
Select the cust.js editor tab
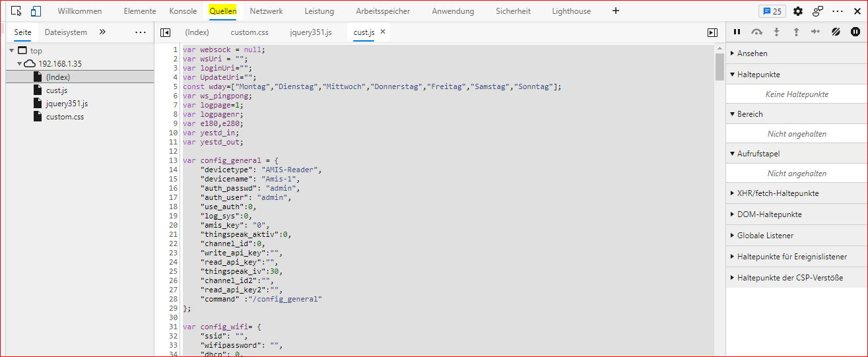pyautogui.click(x=364, y=32)
